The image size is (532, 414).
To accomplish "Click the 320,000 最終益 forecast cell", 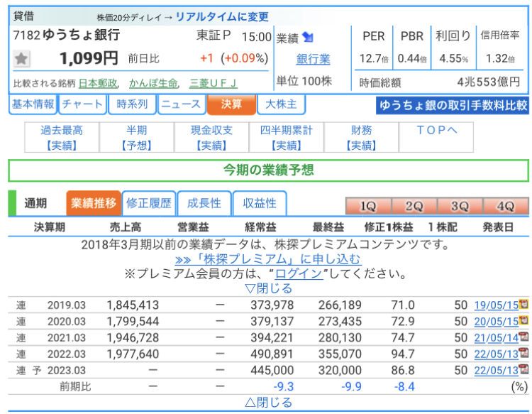I will (340, 371).
